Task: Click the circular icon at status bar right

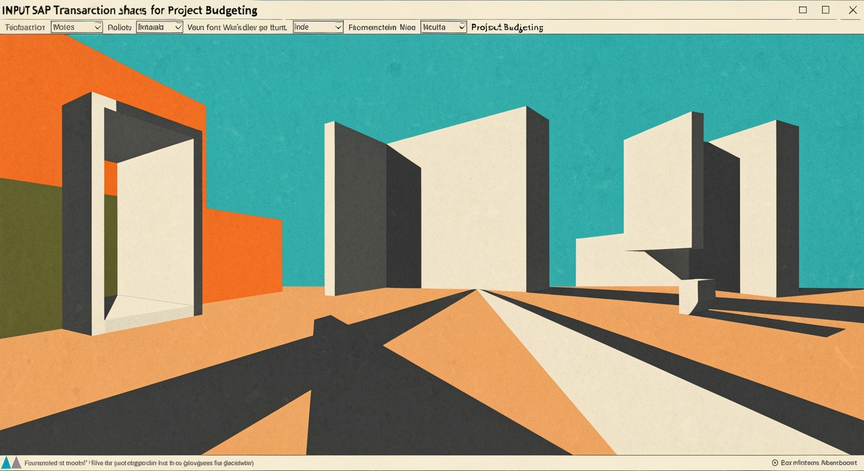Action: tap(775, 463)
